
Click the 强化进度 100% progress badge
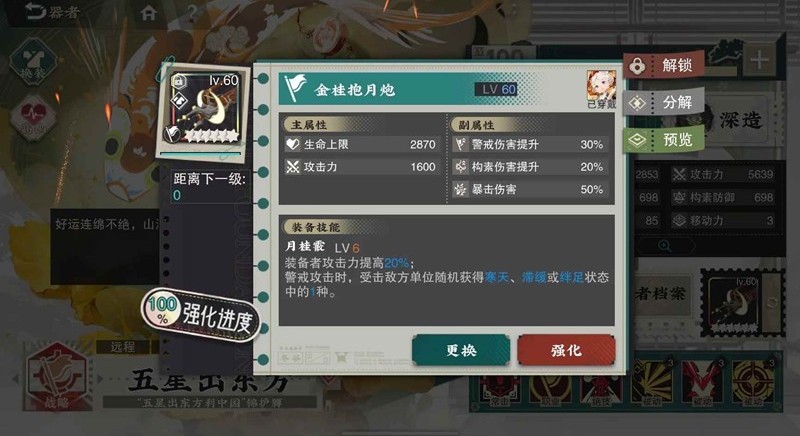coord(201,315)
